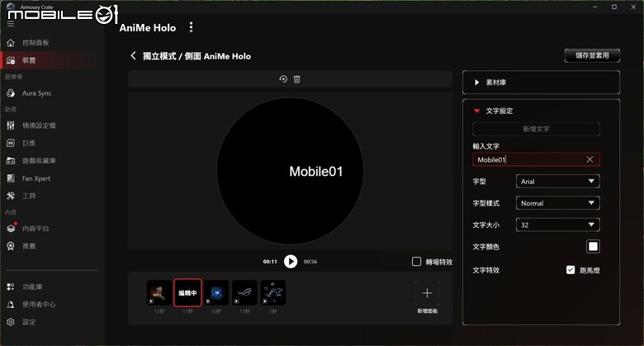
Task: Click the 新增面板 label
Action: 427,311
